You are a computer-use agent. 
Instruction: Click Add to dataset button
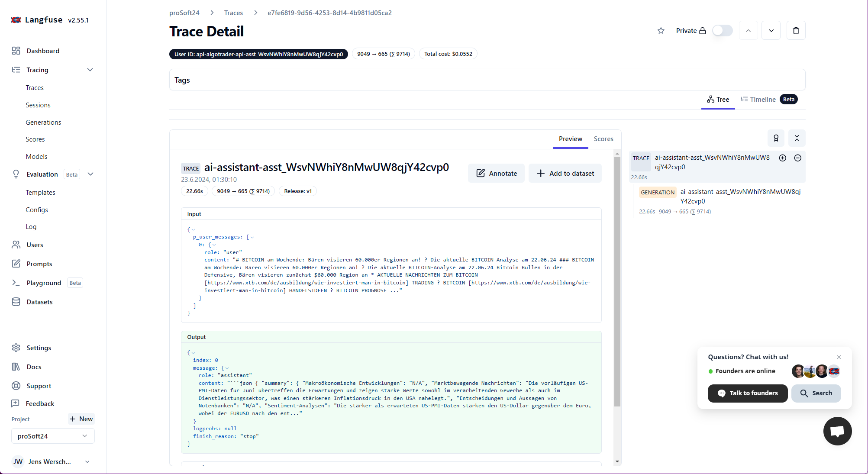[565, 173]
